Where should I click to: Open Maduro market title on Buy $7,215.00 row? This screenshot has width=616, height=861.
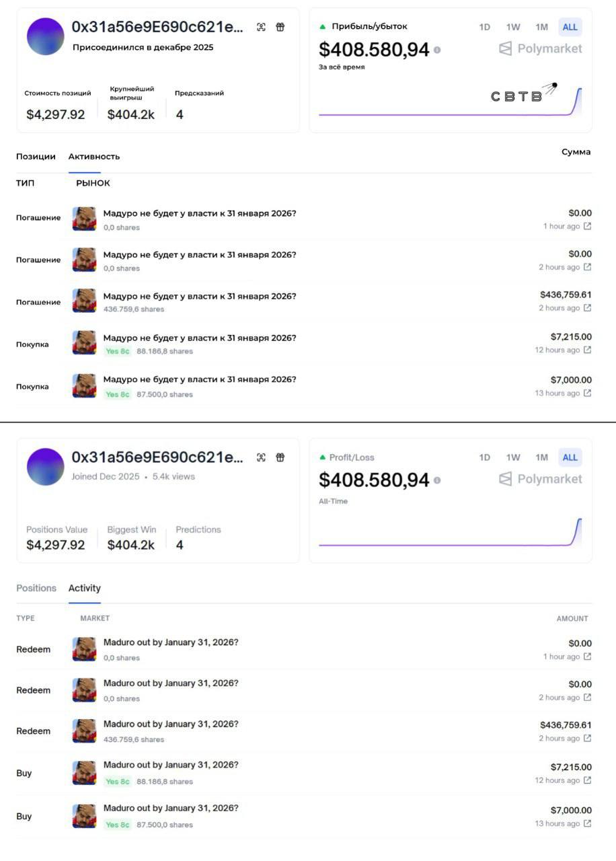click(x=171, y=765)
